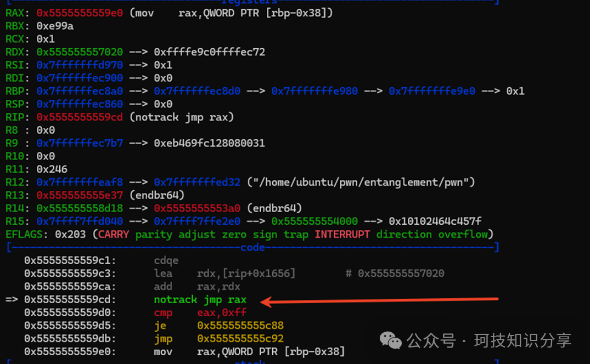Click the pwn binary path string in R12

click(x=361, y=182)
